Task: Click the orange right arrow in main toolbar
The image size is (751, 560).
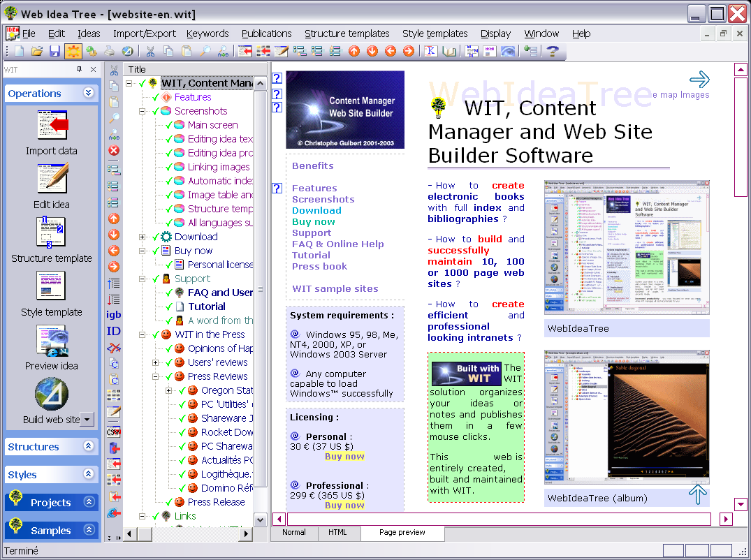Action: click(x=409, y=51)
